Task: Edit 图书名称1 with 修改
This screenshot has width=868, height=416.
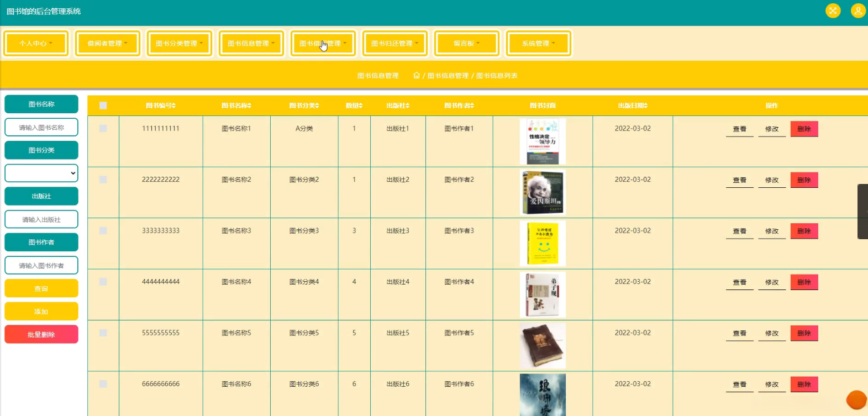Action: coord(772,129)
